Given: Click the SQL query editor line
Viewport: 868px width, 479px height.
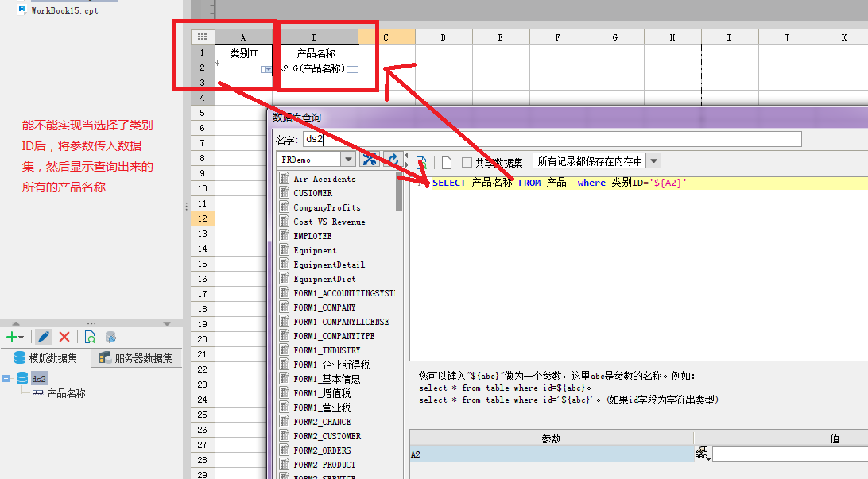Looking at the screenshot, I should click(x=650, y=183).
